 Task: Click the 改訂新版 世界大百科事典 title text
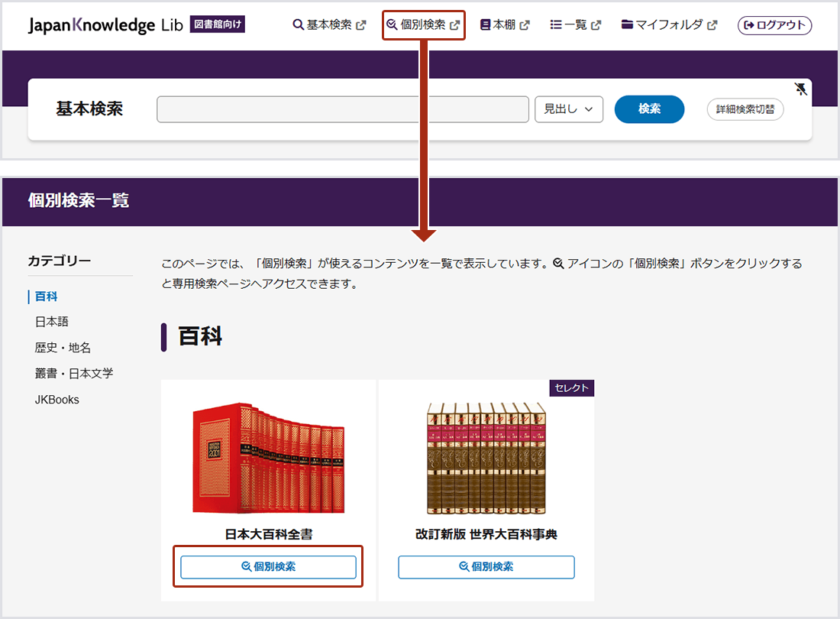486,534
